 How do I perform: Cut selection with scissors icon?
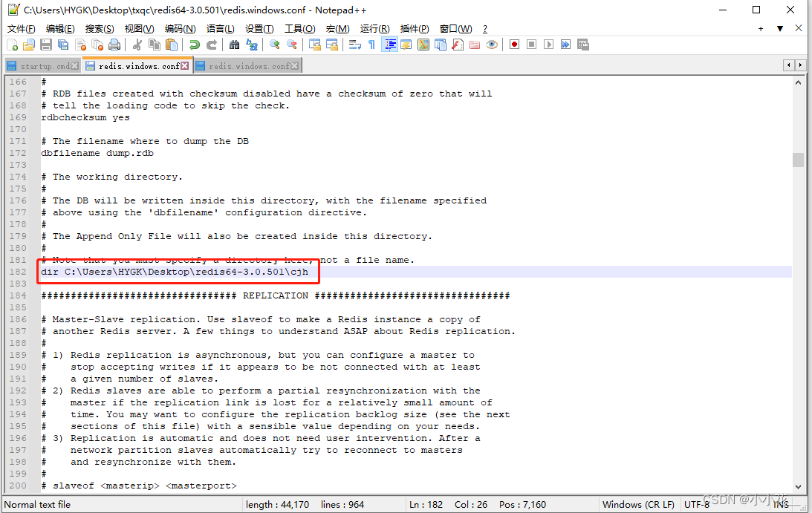tap(137, 45)
